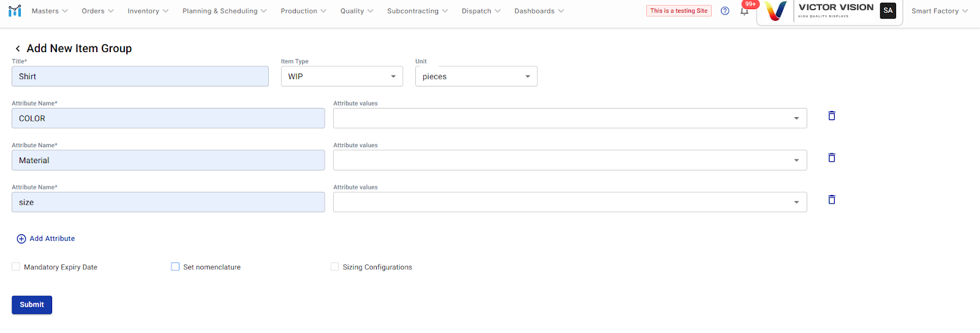The image size is (980, 333).
Task: Go back using the arrow beside Add New Item Group
Action: point(18,48)
